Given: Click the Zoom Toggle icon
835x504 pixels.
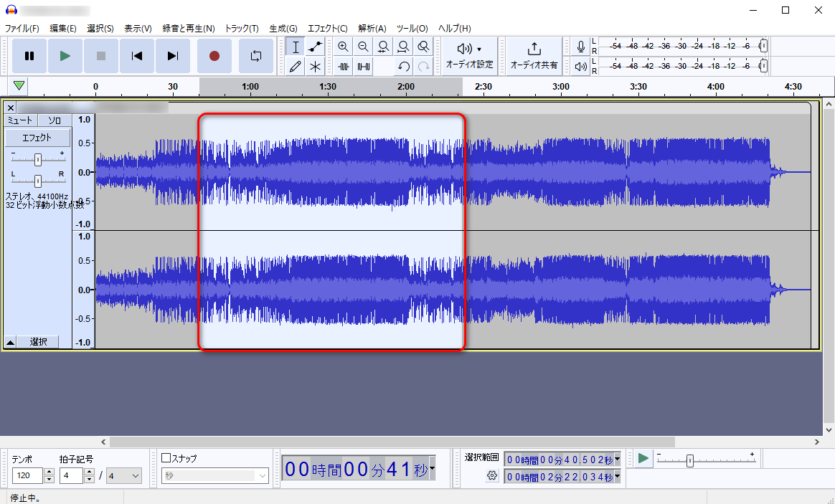Looking at the screenshot, I should tap(423, 47).
